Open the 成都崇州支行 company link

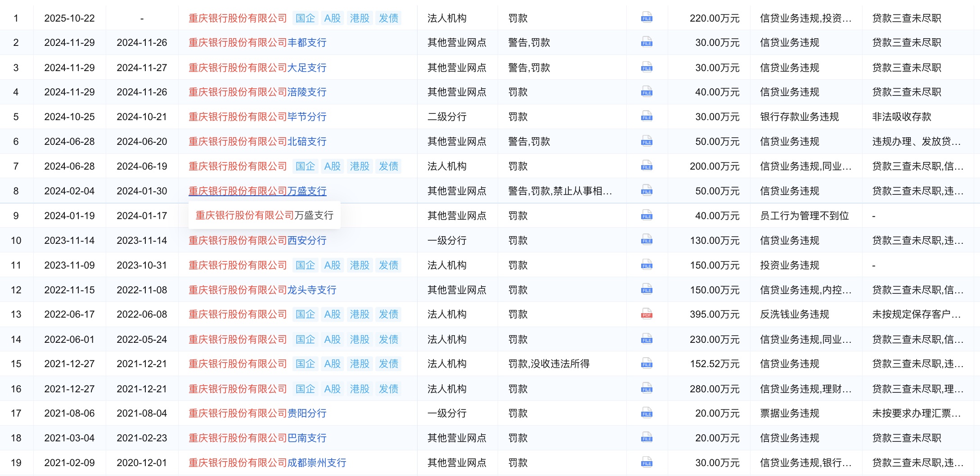click(x=267, y=463)
